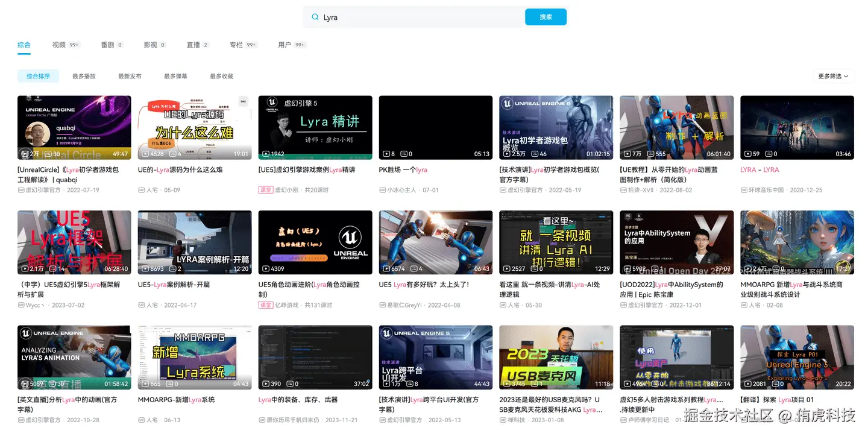Click UP icon beside 拾柒-XVII
The height and width of the screenshot is (436, 868).
623,190
